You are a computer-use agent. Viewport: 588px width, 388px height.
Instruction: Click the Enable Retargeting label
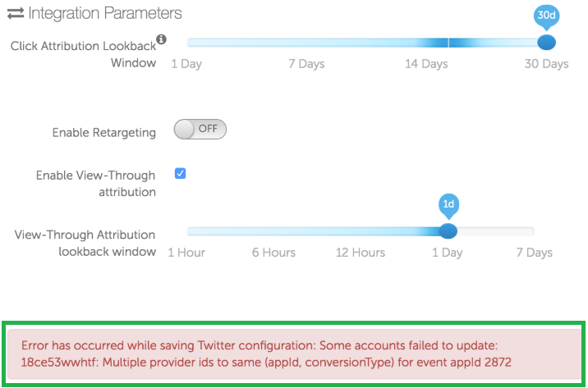104,132
